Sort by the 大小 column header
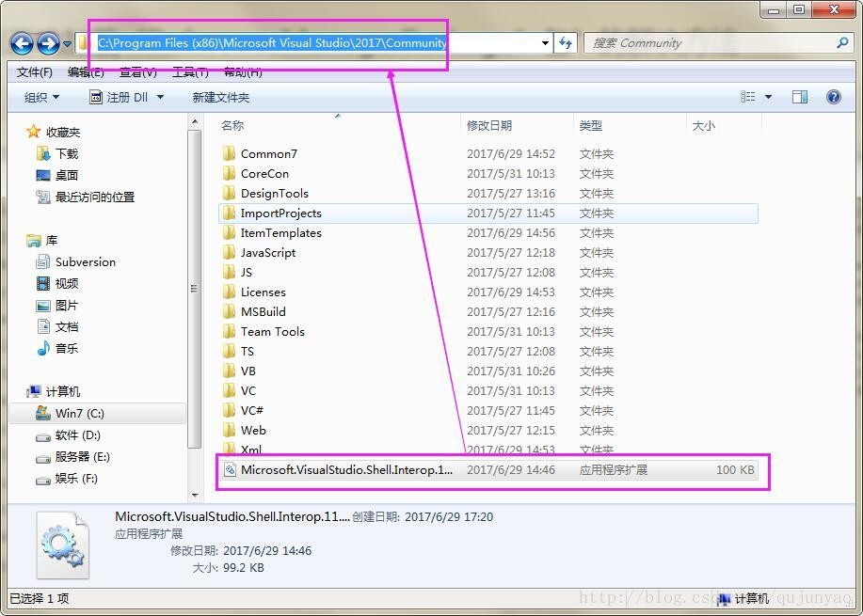This screenshot has width=863, height=616. 703,125
